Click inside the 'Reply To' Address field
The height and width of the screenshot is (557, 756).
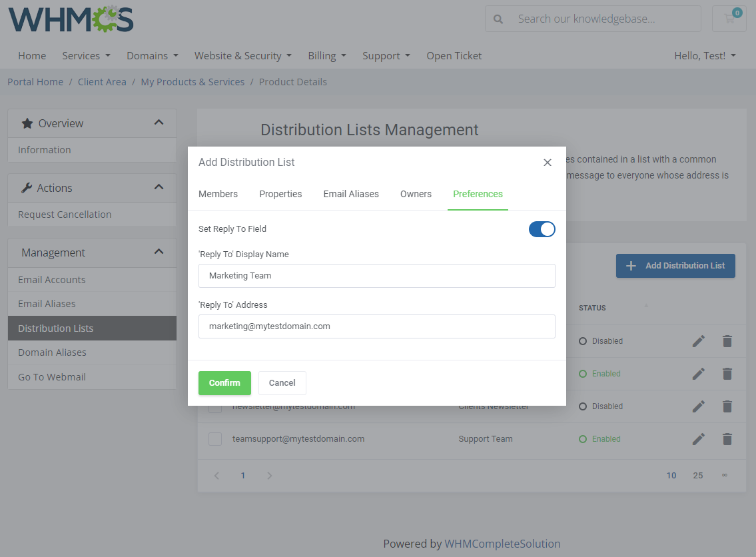pos(376,326)
